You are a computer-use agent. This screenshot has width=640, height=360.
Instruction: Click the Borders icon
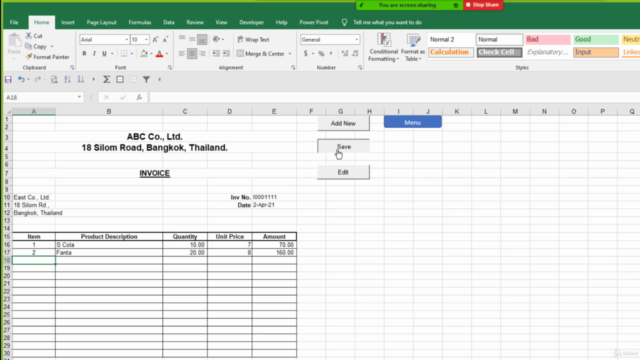[x=124, y=53]
